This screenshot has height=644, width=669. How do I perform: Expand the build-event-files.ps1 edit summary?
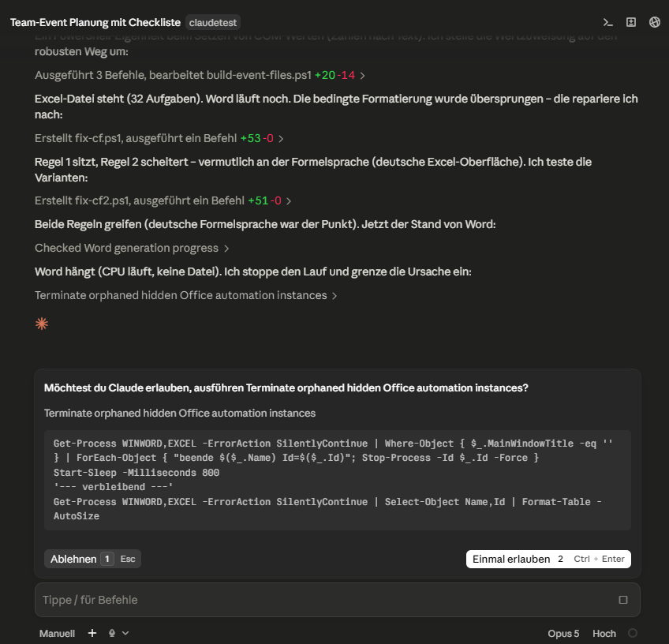(x=200, y=75)
